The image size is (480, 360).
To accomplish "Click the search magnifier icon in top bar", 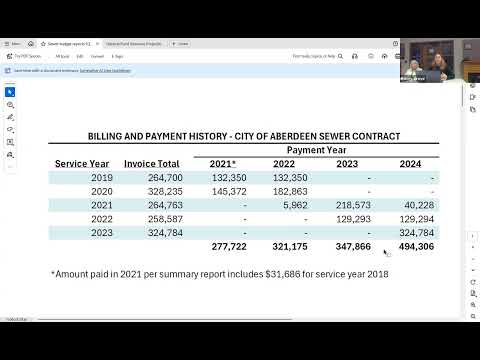I will tap(340, 56).
